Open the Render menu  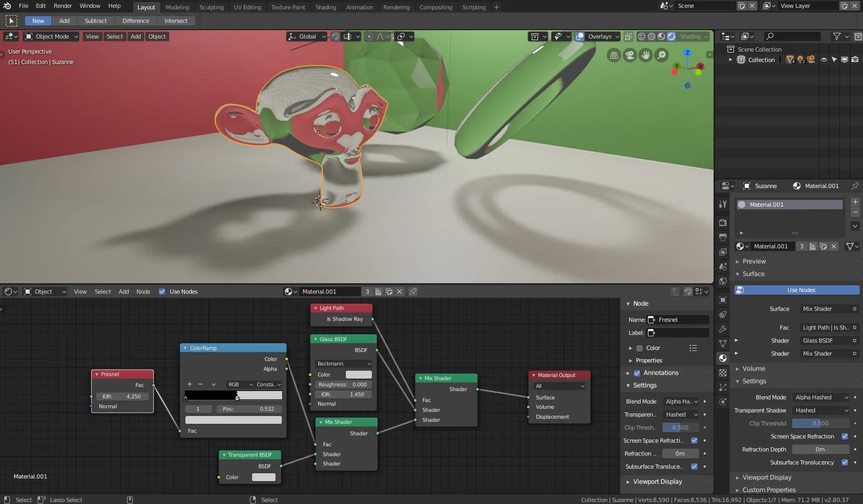pyautogui.click(x=62, y=6)
